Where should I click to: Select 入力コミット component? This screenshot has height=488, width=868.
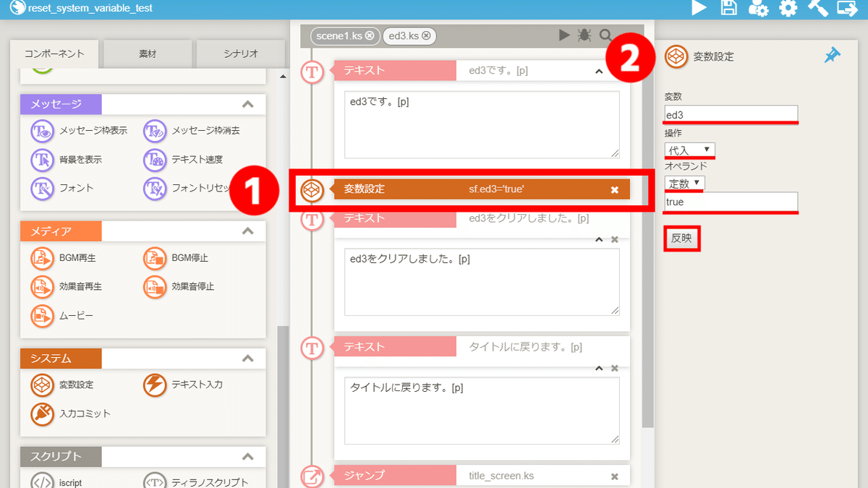[x=71, y=414]
